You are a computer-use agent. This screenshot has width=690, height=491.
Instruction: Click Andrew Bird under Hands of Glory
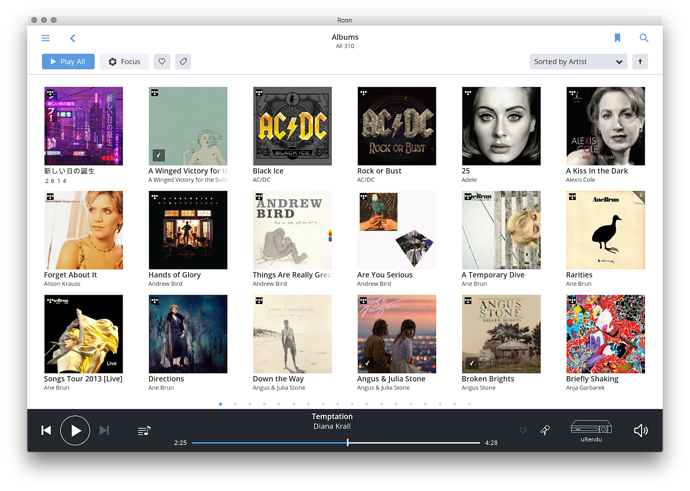click(x=165, y=284)
